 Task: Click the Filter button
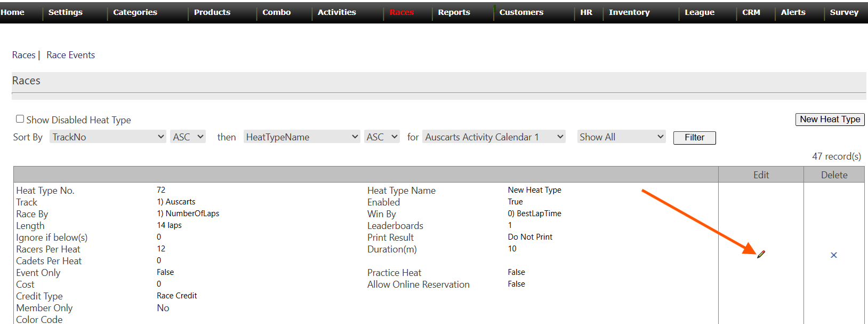(x=694, y=138)
